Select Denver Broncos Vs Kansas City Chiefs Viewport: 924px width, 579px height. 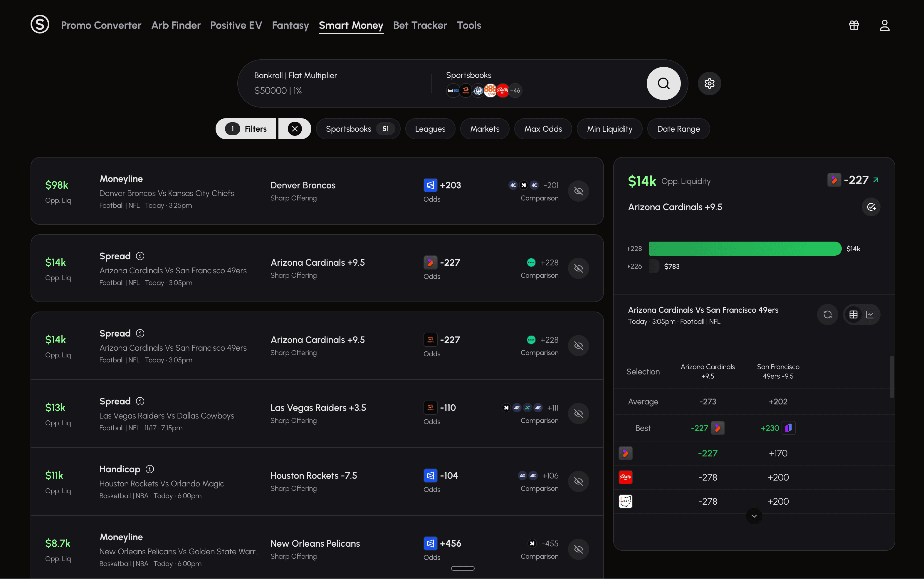click(x=167, y=193)
